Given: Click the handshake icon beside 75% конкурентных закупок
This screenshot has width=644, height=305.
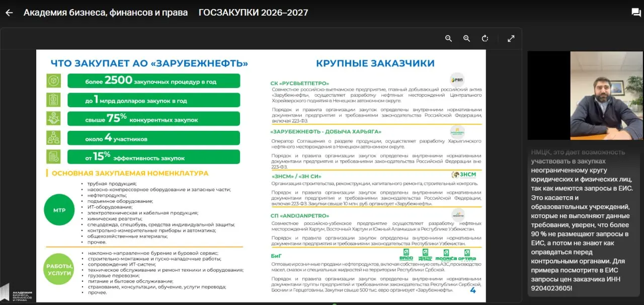Looking at the screenshot, I should 53,118.
